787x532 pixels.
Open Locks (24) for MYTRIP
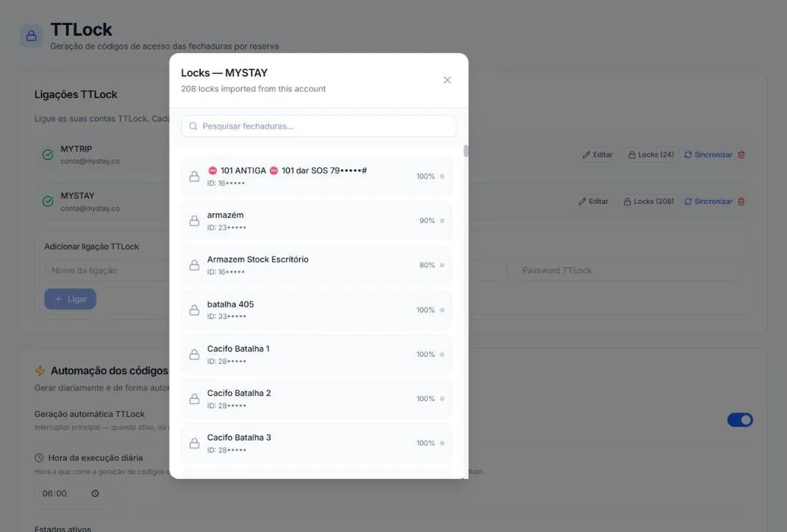click(x=651, y=155)
